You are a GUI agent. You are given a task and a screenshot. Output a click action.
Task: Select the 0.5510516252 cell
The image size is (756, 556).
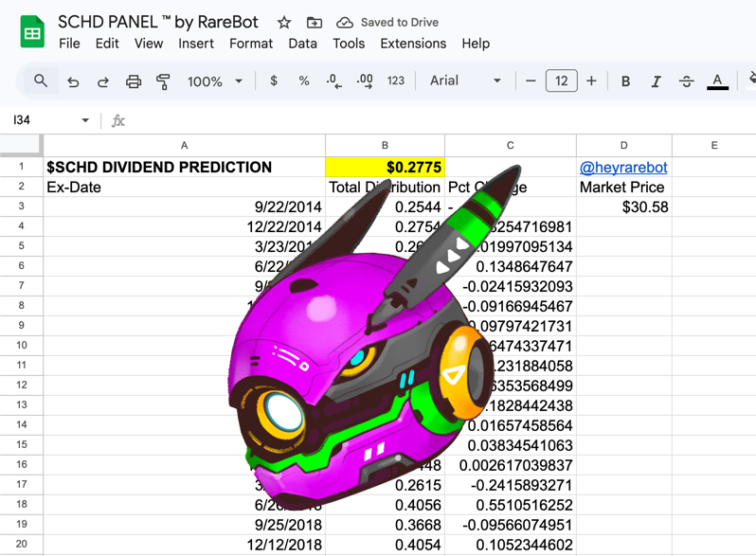tap(510, 505)
